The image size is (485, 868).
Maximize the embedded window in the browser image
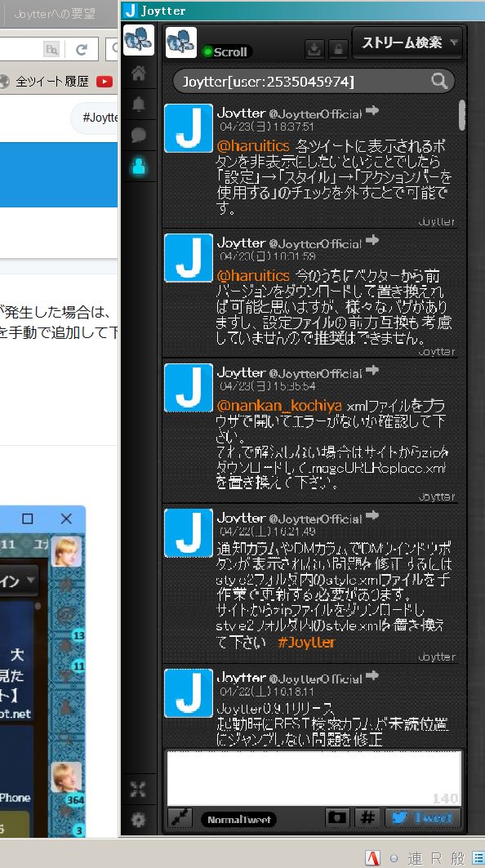tap(27, 519)
